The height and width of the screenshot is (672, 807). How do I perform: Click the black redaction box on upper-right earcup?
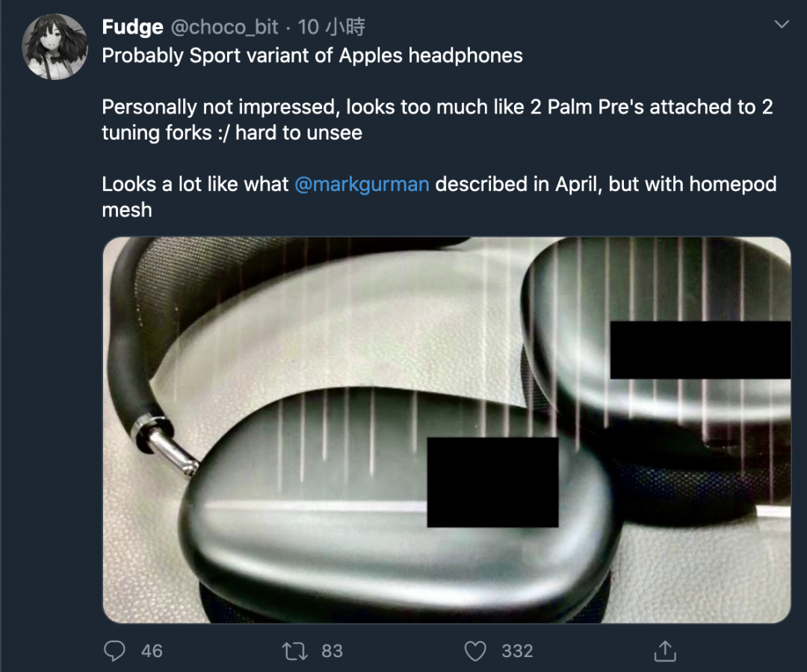coord(700,350)
